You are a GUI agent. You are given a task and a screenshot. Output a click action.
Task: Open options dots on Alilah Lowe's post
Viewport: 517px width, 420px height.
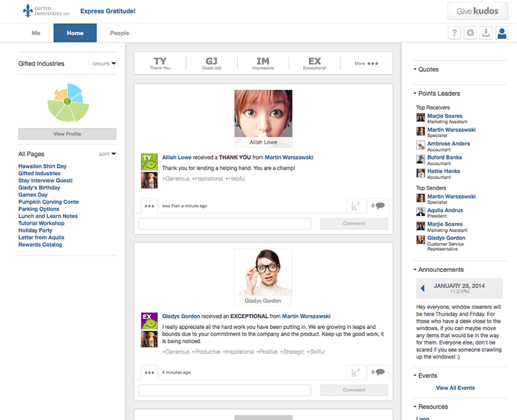tap(149, 206)
